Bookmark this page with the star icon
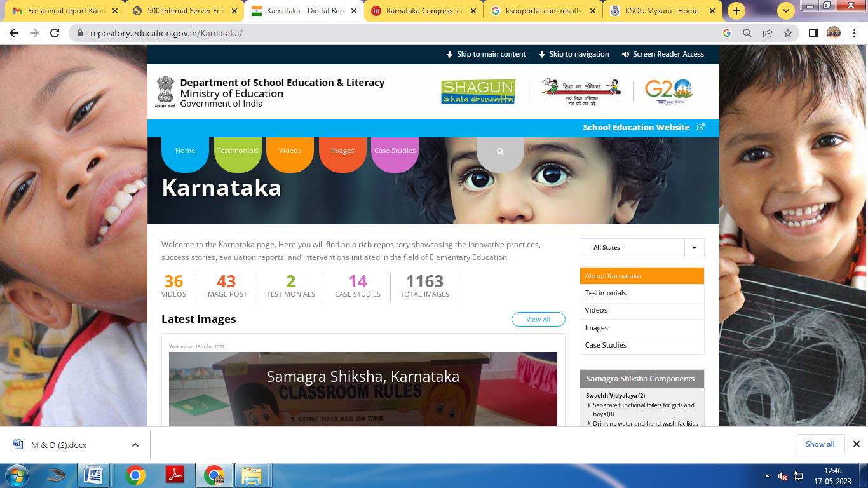Screen dimensions: 868x488 788,33
